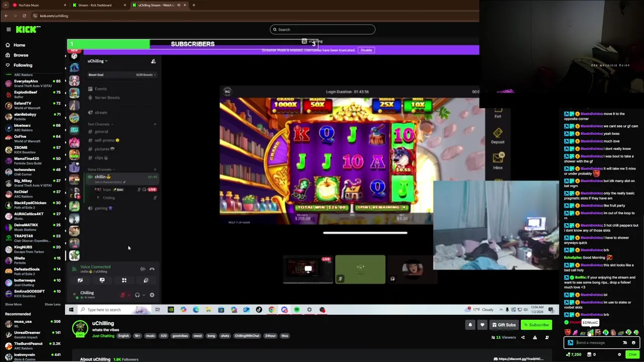Expand the Boost Goal arrow

pyautogui.click(x=154, y=75)
